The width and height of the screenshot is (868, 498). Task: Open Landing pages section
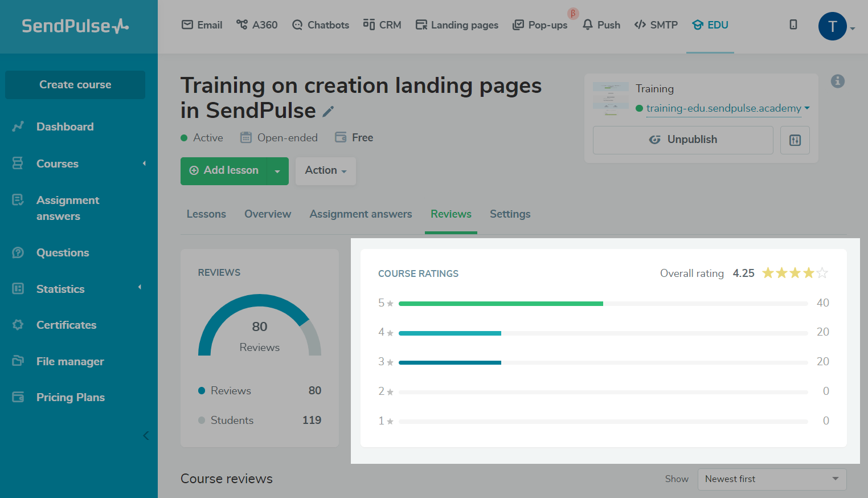[457, 25]
